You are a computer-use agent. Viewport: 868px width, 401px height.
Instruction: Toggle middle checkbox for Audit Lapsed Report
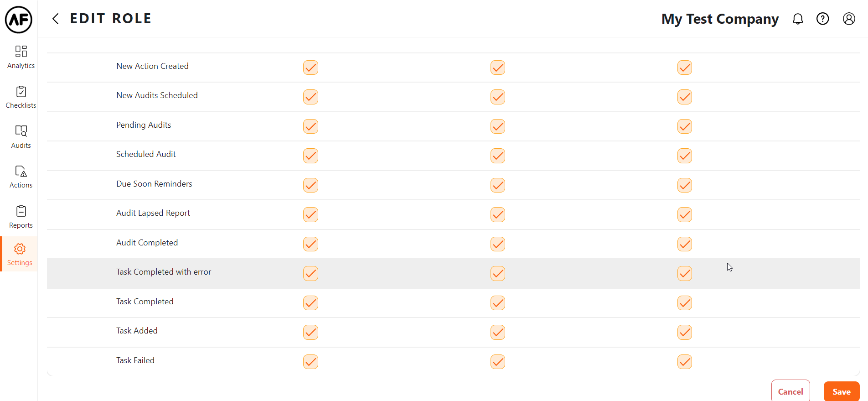click(497, 214)
